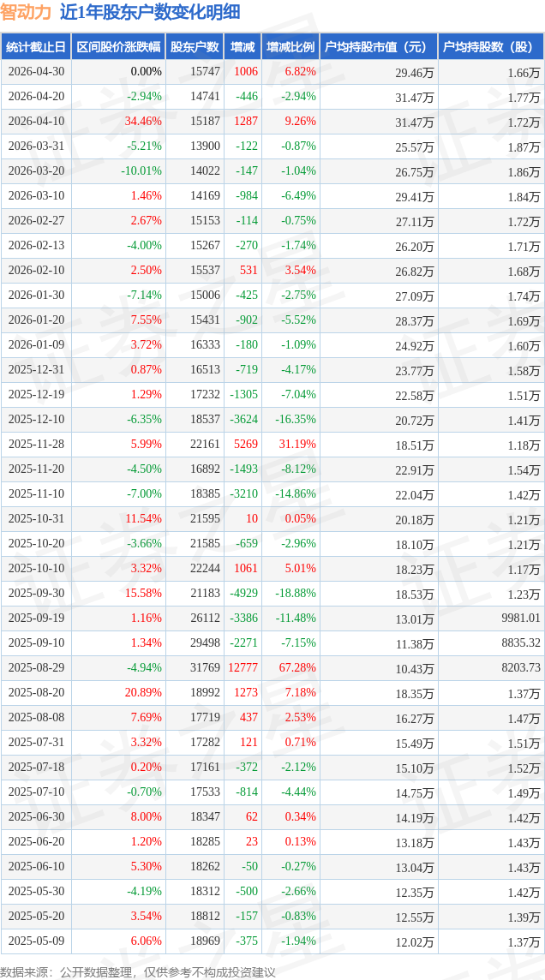Select the 2025-11-28 date cell
The width and height of the screenshot is (545, 980).
36,445
